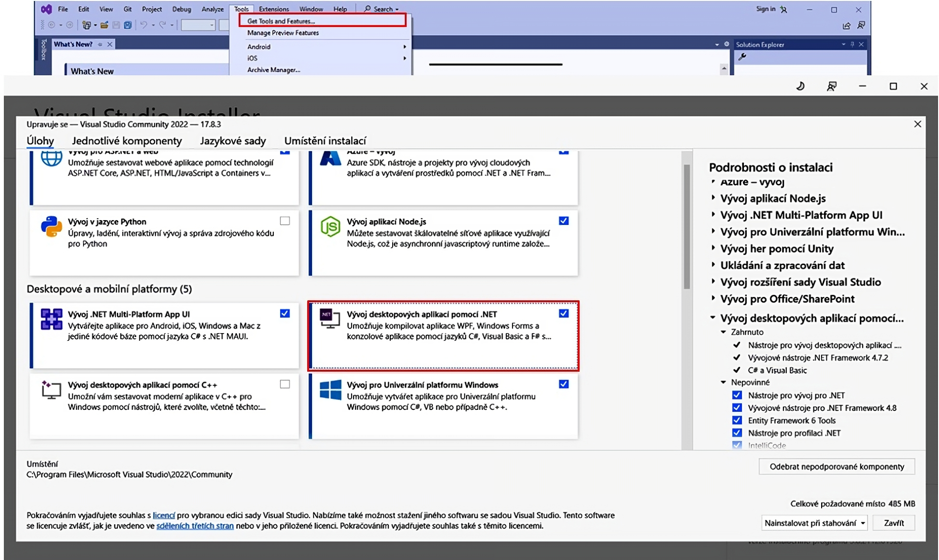
Task: Click the C++ desktop workload icon
Action: click(x=51, y=390)
